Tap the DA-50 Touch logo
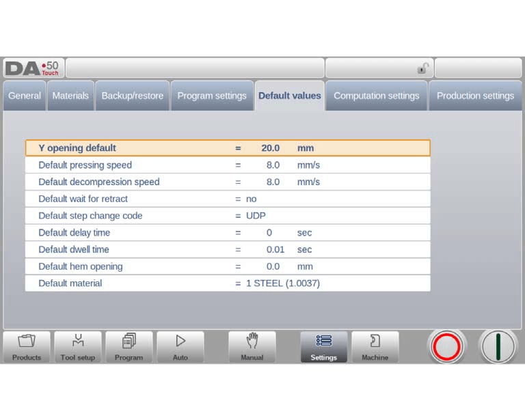This screenshot has width=525, height=420. [x=33, y=68]
